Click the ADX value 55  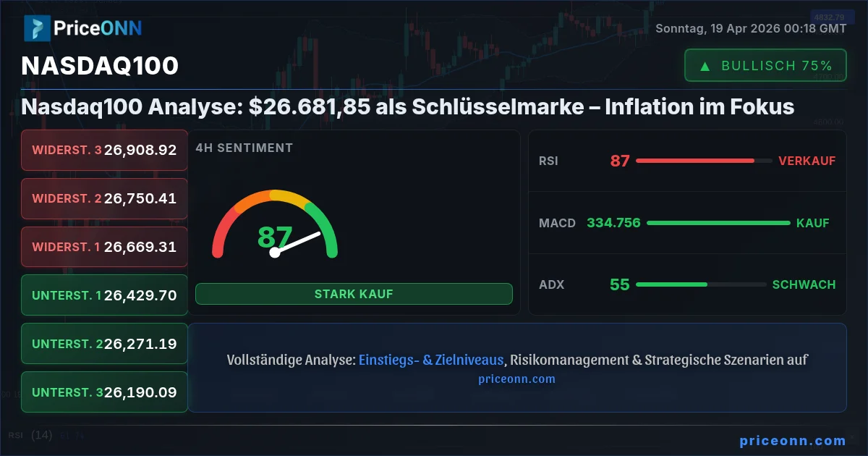pyautogui.click(x=620, y=284)
